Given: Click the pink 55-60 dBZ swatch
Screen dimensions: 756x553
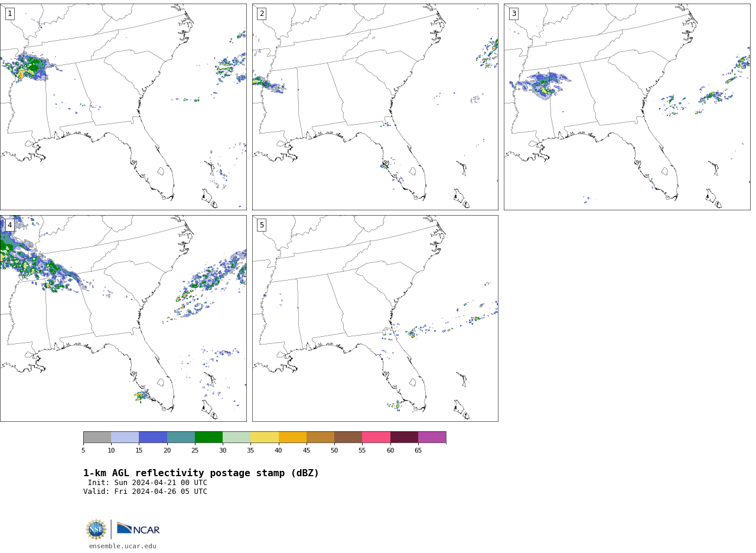Looking at the screenshot, I should click(376, 437).
